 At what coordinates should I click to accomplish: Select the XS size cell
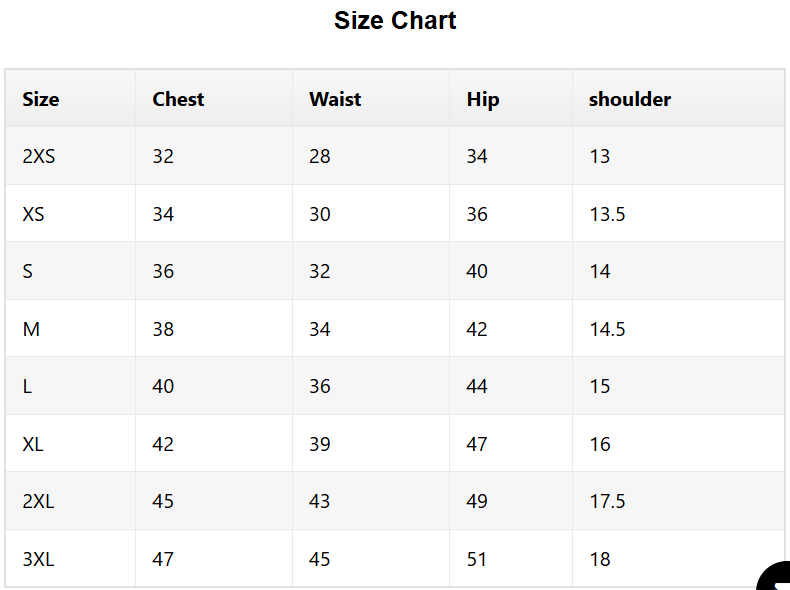[x=33, y=214]
